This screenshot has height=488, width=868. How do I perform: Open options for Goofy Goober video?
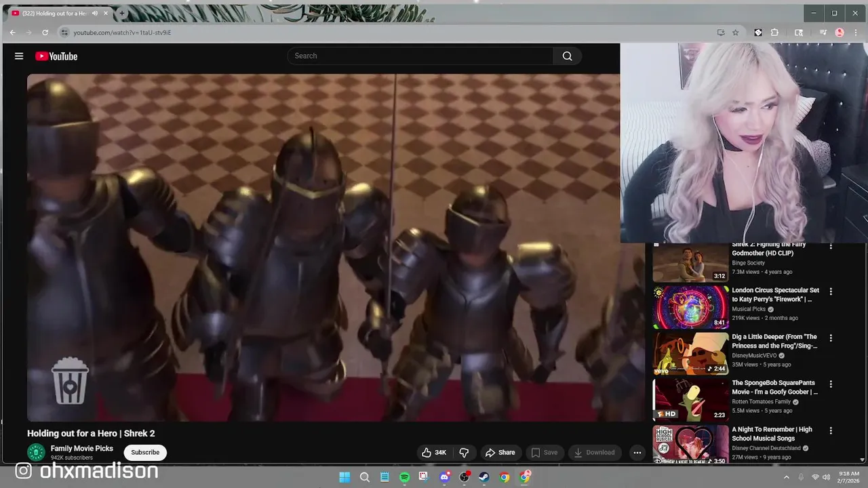point(831,384)
